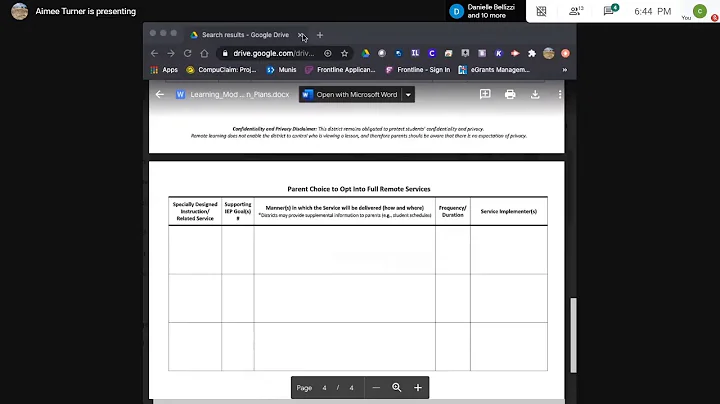Open the Munis bookmark
Screen dimensions: 720x404
281,70
